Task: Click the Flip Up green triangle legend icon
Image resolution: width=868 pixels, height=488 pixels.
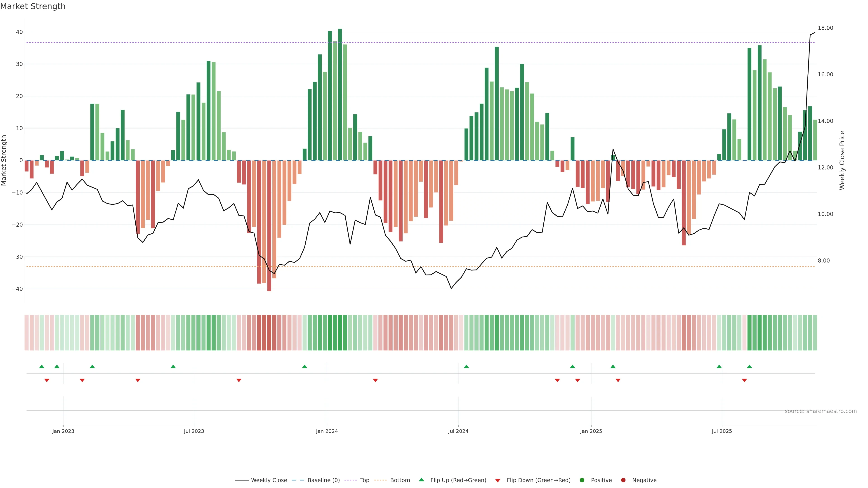Action: [421, 480]
